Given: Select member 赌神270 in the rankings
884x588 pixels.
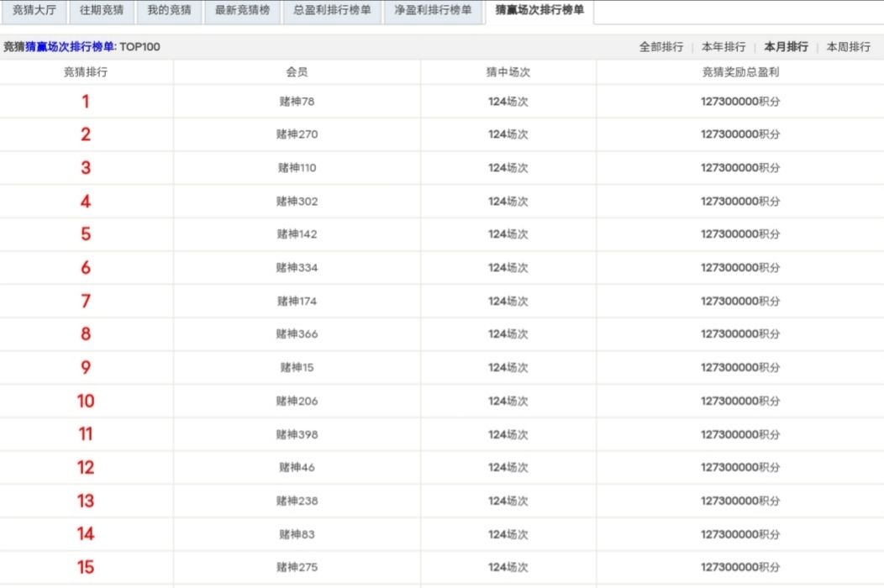Looking at the screenshot, I should coord(296,134).
